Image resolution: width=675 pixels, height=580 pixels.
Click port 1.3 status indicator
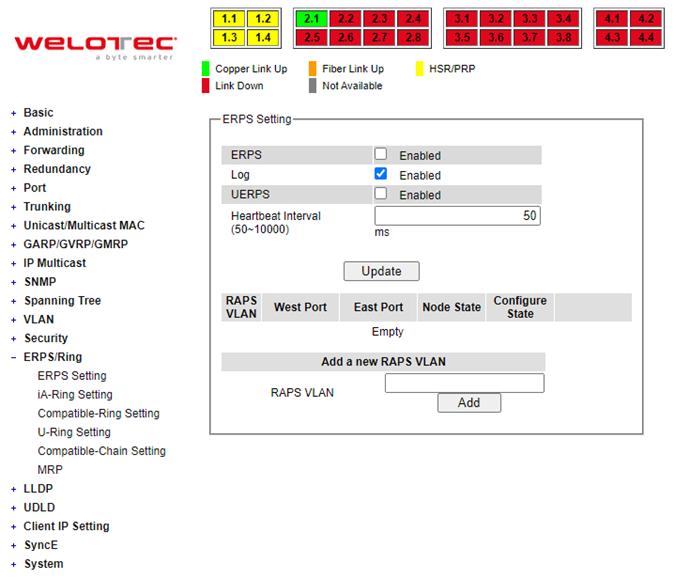tap(229, 37)
